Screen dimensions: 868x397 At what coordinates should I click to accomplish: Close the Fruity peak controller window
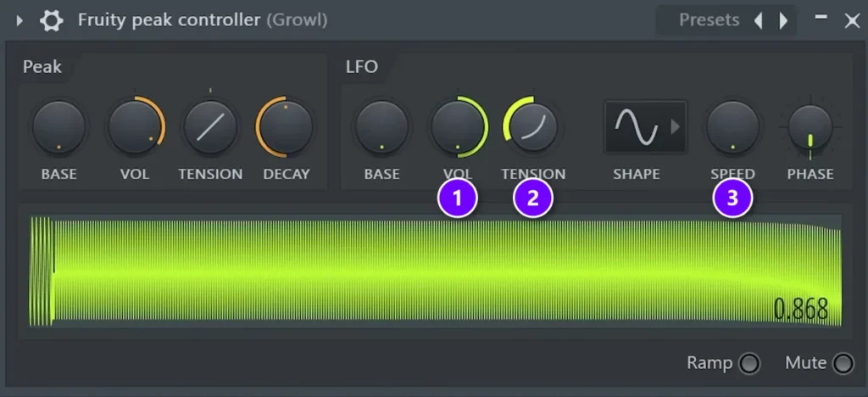pyautogui.click(x=851, y=21)
